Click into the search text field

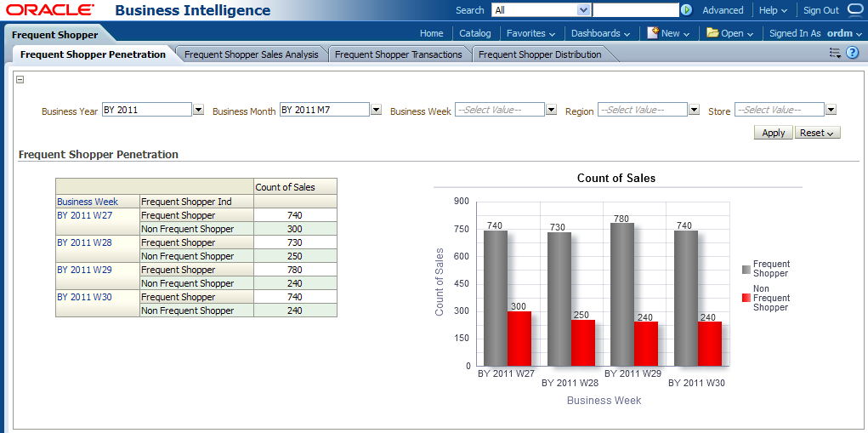(634, 10)
